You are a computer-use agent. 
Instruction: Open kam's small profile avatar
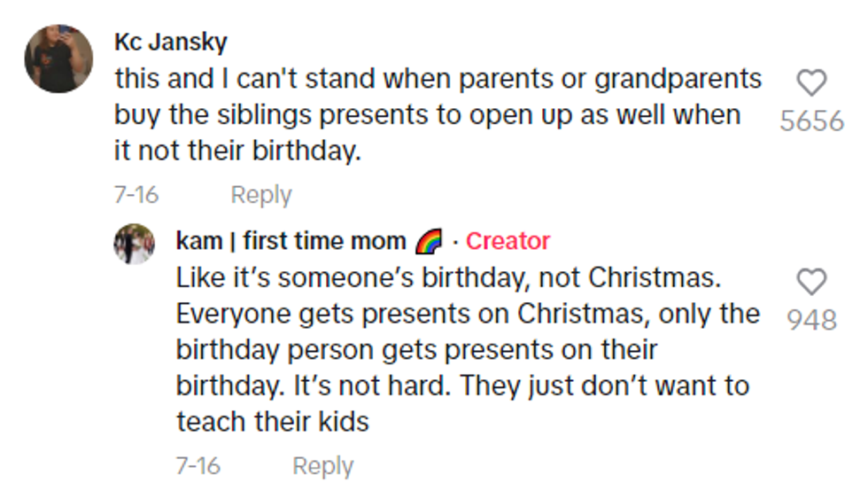coord(135,244)
